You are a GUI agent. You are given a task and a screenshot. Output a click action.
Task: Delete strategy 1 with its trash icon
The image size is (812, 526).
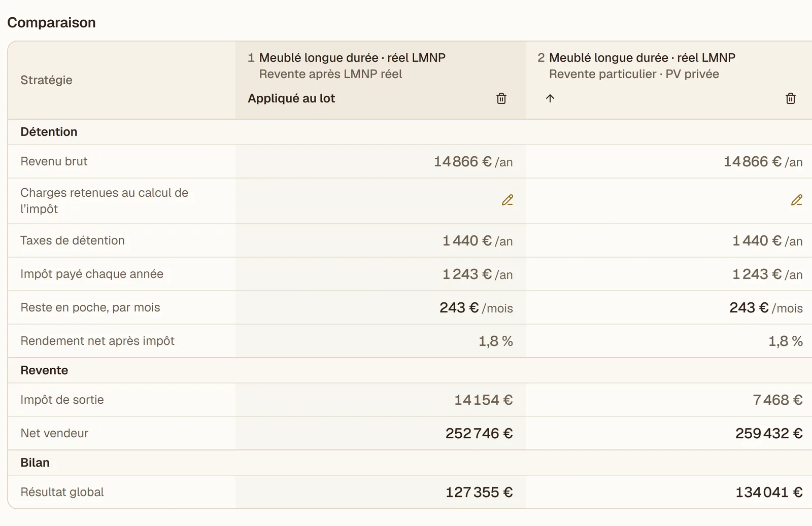point(501,98)
